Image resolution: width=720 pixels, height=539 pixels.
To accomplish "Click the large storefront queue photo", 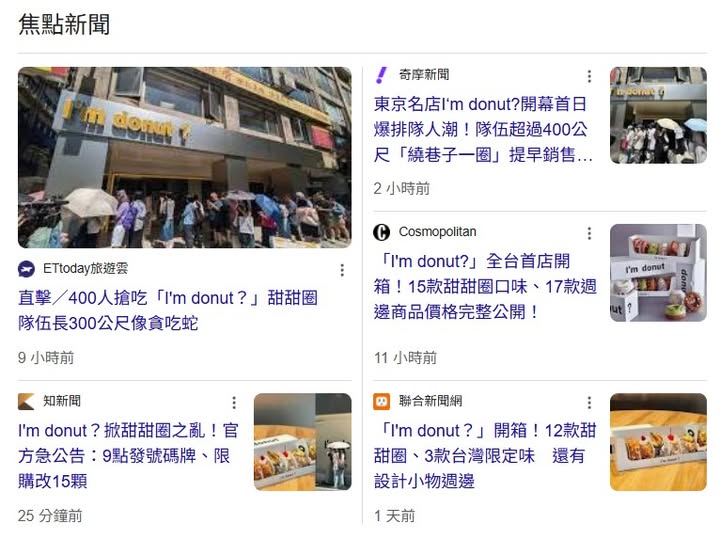I will [185, 157].
